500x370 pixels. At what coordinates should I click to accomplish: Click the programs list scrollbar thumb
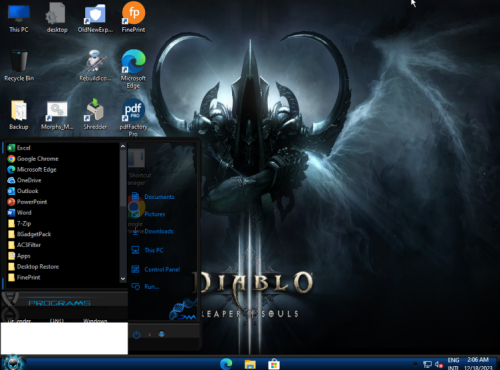(123, 178)
